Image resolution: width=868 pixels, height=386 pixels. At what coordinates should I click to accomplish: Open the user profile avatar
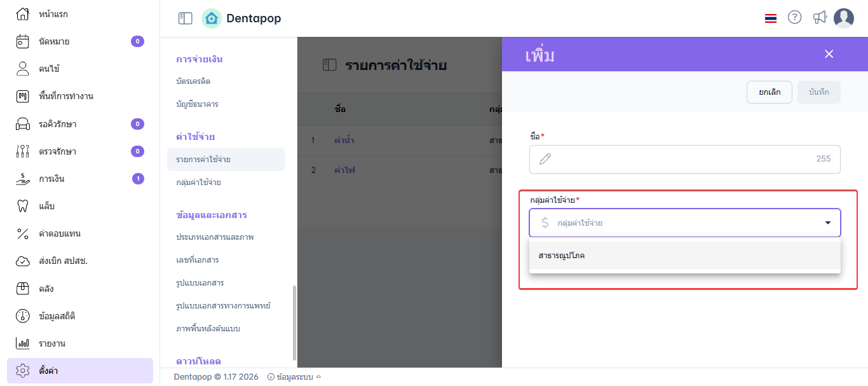click(x=844, y=18)
